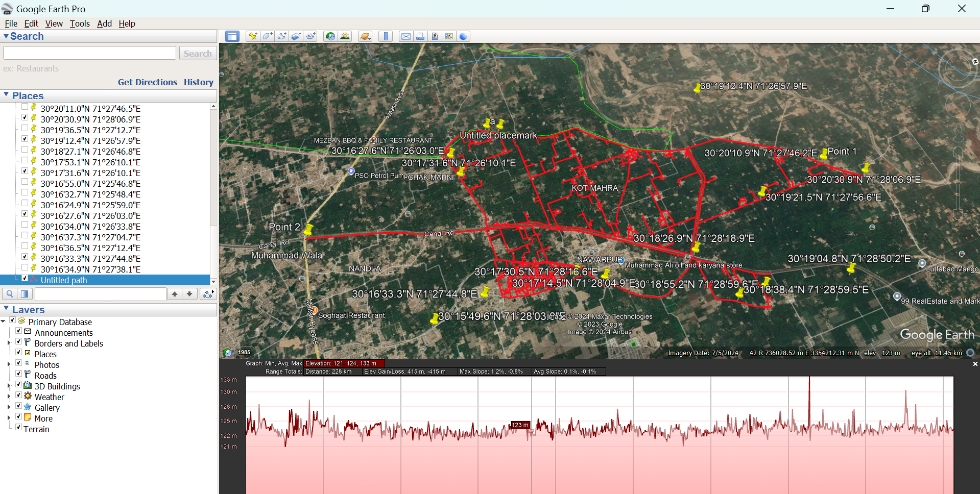This screenshot has width=980, height=494.
Task: Click the Get Directions link
Action: [147, 82]
